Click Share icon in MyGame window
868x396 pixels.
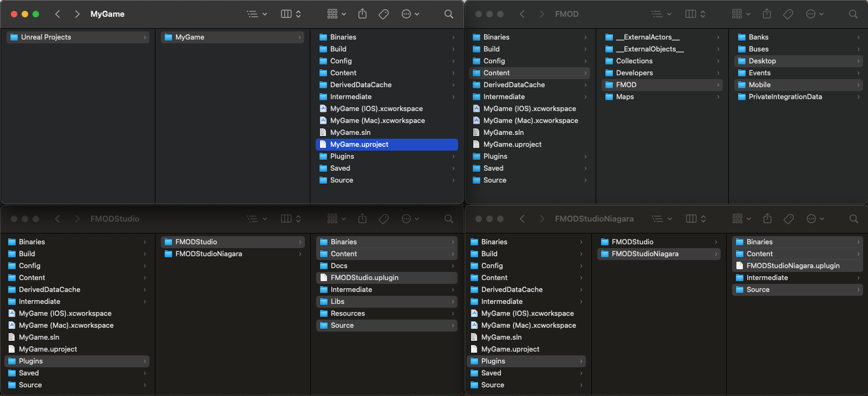pos(363,14)
